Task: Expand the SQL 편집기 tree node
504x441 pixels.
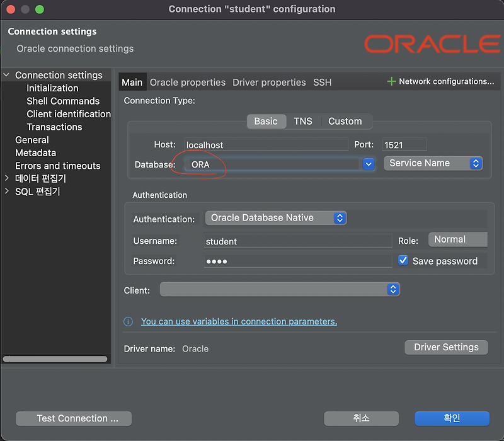Action: click(x=7, y=191)
